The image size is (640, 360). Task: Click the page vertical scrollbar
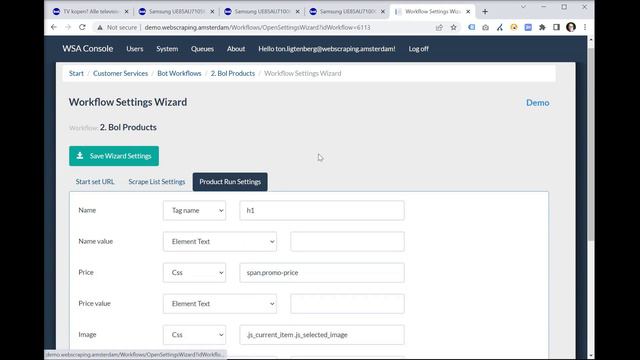tap(591, 143)
